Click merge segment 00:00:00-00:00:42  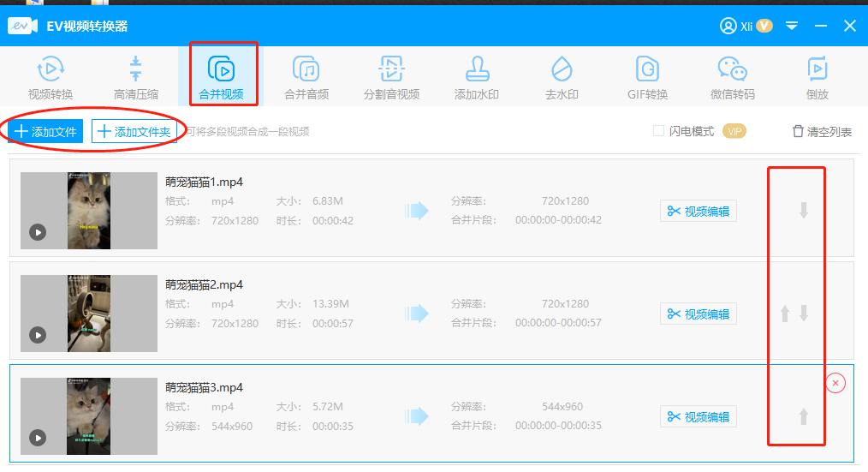click(558, 220)
